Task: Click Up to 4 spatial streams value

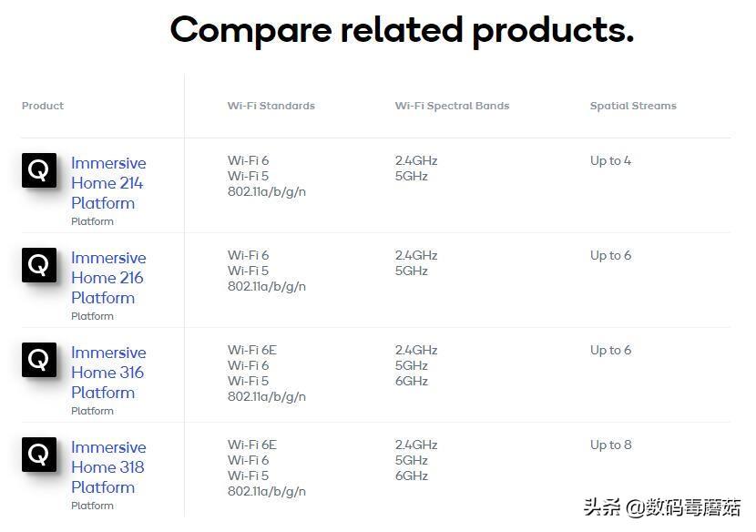Action: 610,160
